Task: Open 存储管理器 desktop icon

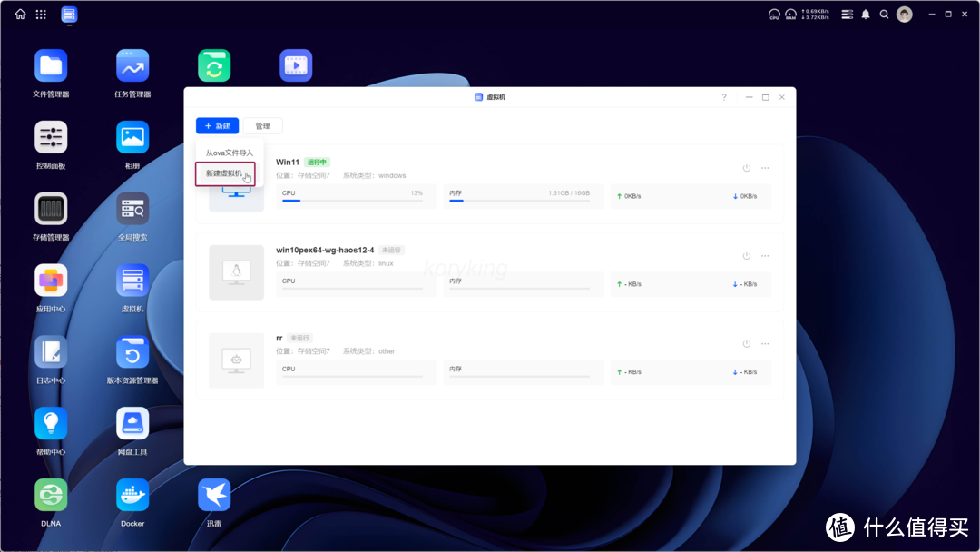Action: point(51,209)
